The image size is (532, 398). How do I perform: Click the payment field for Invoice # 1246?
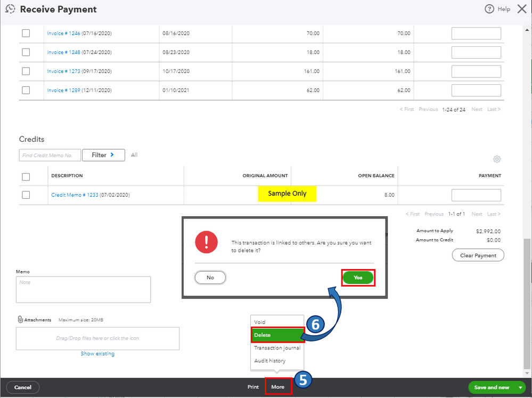click(x=476, y=33)
